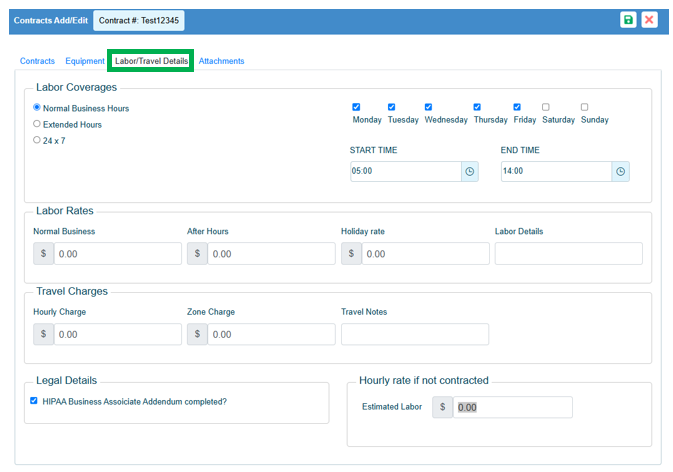Click the Zone Charge input field

(271, 334)
